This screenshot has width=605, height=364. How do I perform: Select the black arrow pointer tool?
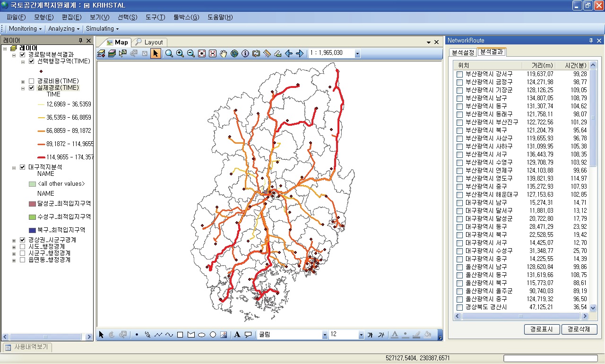(x=156, y=53)
